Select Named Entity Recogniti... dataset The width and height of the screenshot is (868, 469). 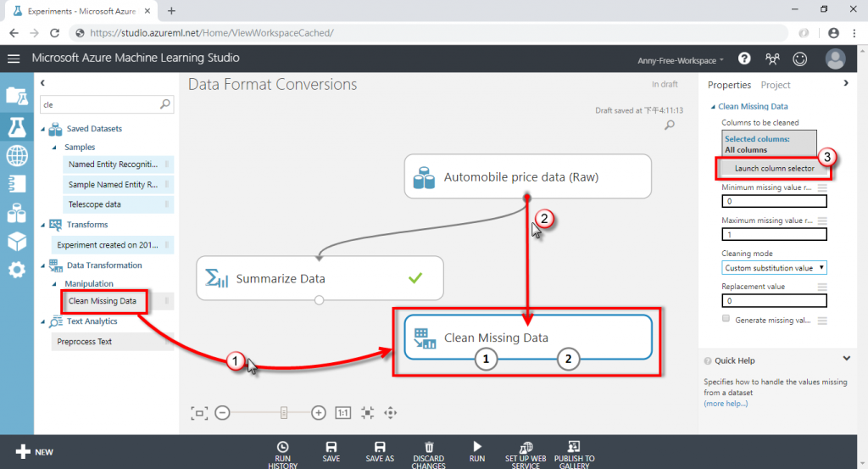pos(118,165)
